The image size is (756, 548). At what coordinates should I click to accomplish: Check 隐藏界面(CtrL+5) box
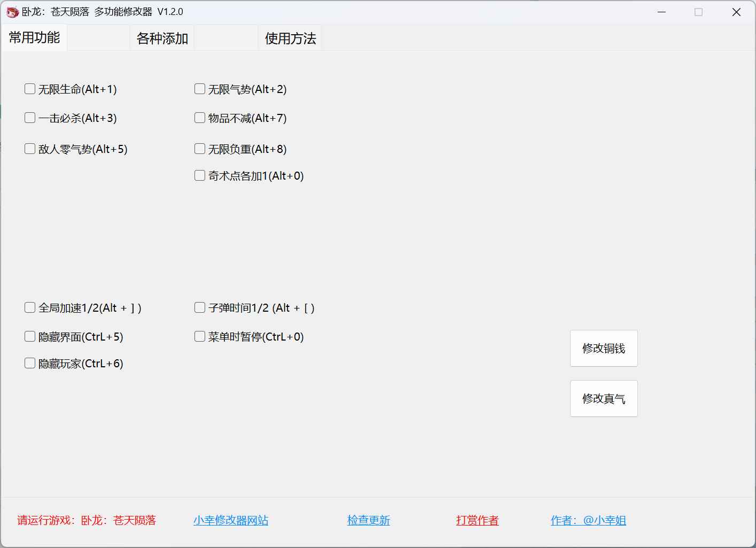click(30, 336)
